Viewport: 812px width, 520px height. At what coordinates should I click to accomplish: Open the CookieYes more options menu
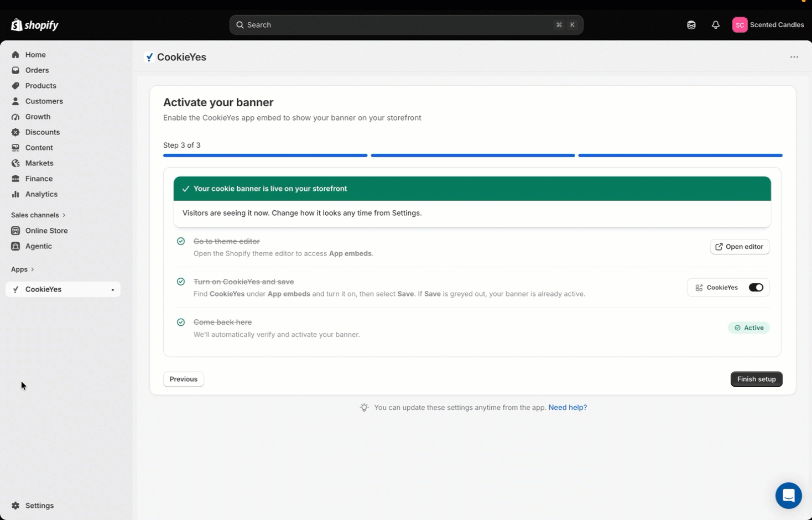click(x=794, y=57)
